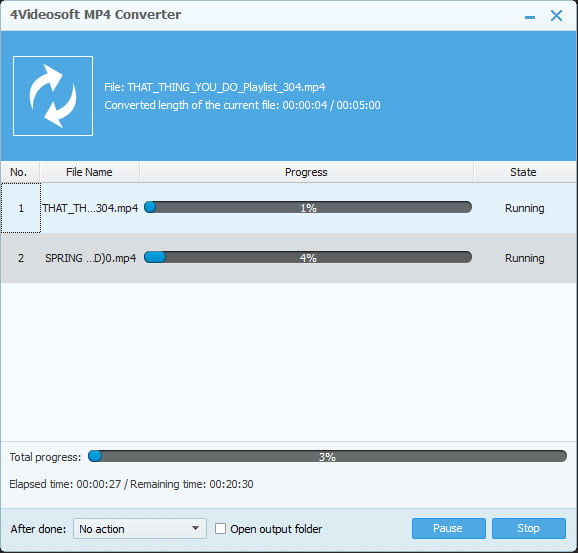The width and height of the screenshot is (578, 553).
Task: Click the 4Videosoft MP4 Converter title
Action: (95, 14)
